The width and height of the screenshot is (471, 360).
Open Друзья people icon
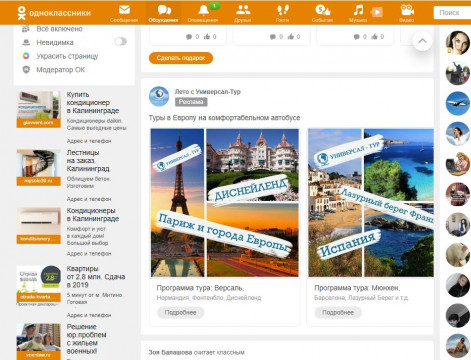tap(243, 10)
